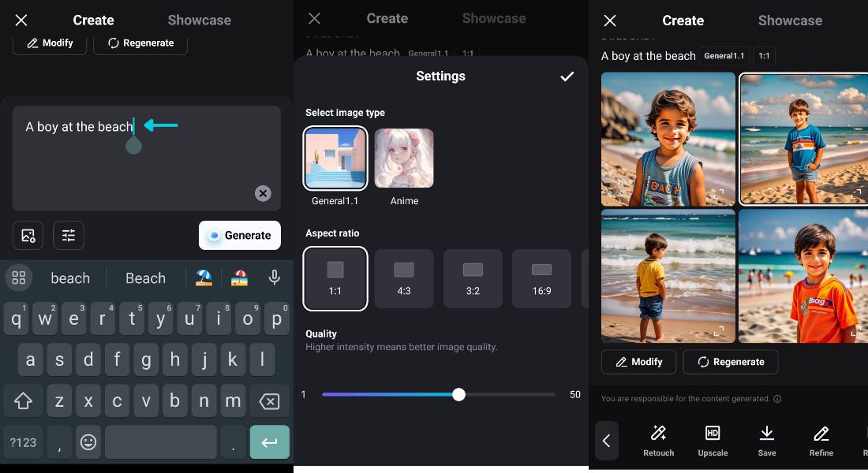Click Modify below the generated images

(639, 362)
